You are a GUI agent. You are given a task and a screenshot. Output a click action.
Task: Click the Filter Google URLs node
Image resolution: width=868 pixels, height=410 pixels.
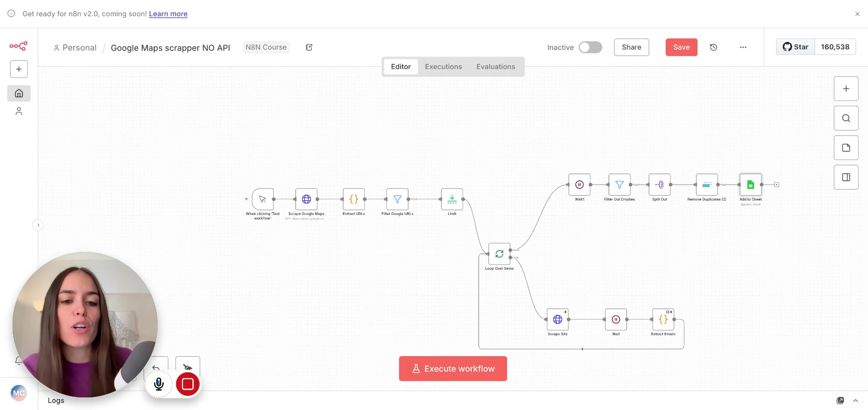coord(397,199)
